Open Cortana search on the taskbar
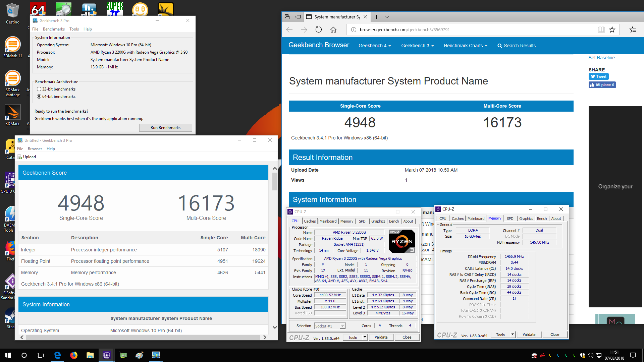Viewport: 644px width, 362px height. (24, 355)
